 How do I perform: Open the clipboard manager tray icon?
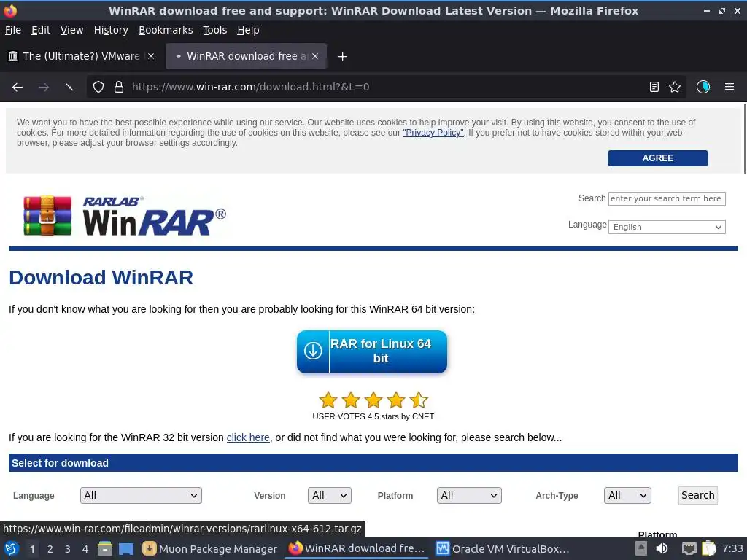tap(709, 548)
